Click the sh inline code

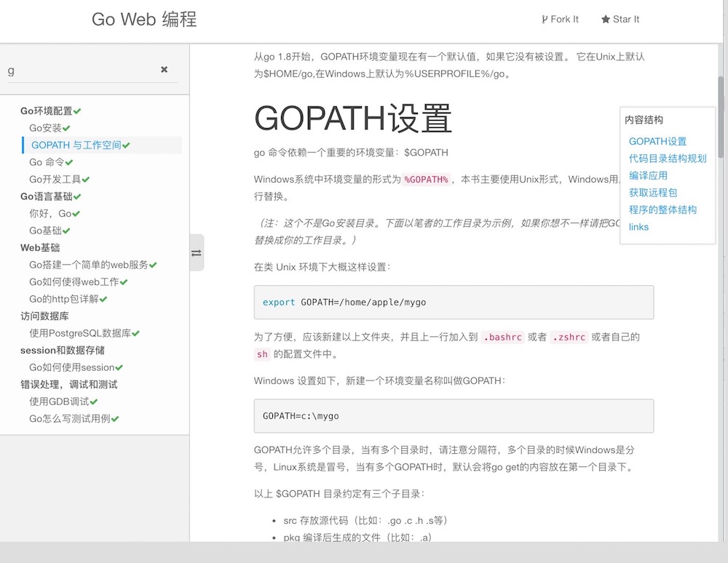click(x=262, y=354)
